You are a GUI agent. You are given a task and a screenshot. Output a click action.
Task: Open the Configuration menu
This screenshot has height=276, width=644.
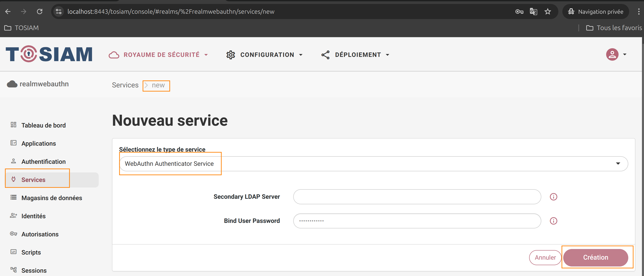tap(264, 55)
